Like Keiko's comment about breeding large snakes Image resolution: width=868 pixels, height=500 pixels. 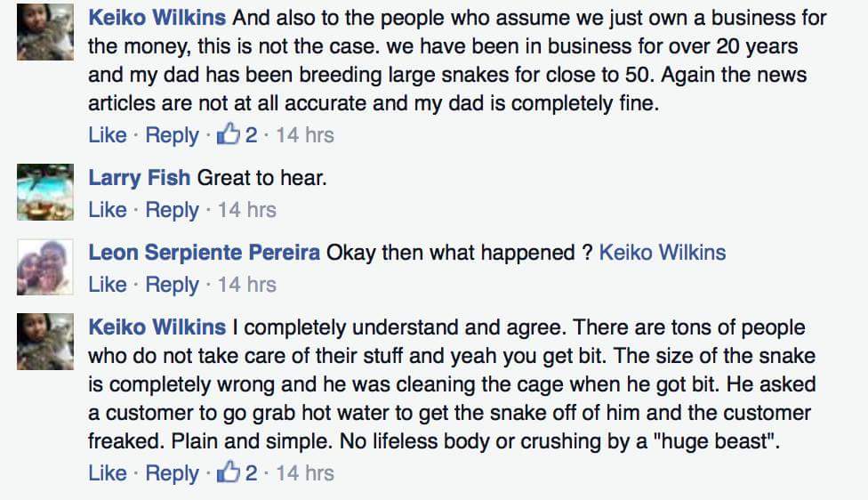pyautogui.click(x=108, y=134)
